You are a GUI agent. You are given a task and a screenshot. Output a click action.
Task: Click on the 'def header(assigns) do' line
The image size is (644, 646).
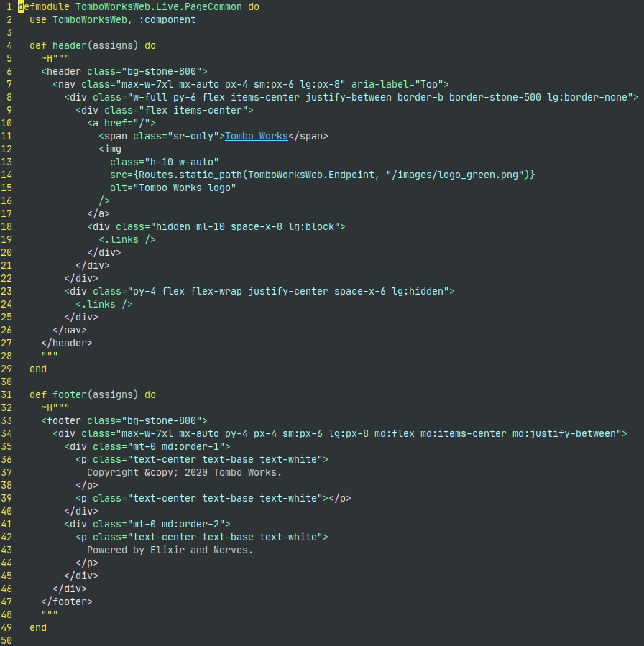(x=93, y=45)
